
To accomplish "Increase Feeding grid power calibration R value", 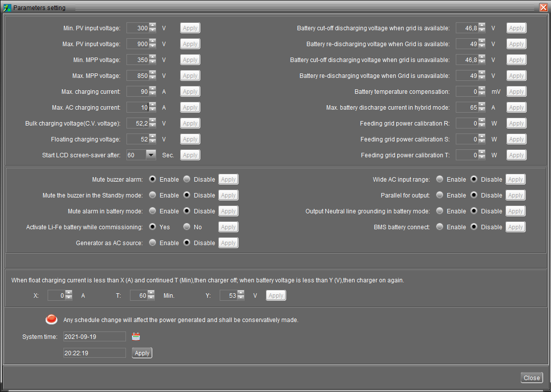I will pos(482,121).
